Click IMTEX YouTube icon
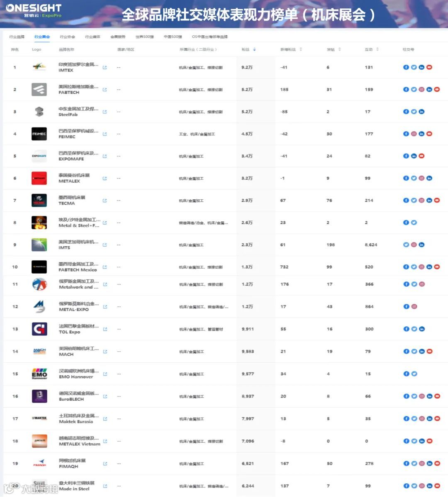Viewport: 448px width, 497px height. tap(429, 67)
